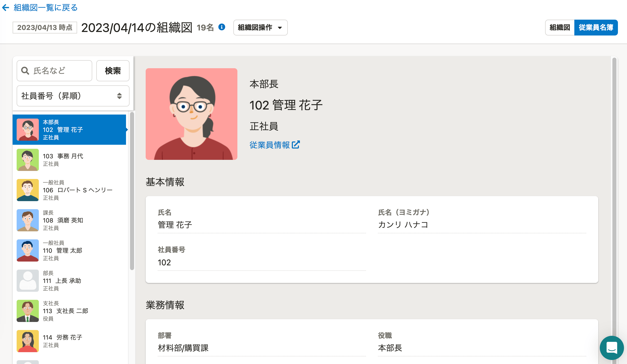Select employee 108 須磨 英知 in list
The height and width of the screenshot is (364, 627).
[69, 220]
